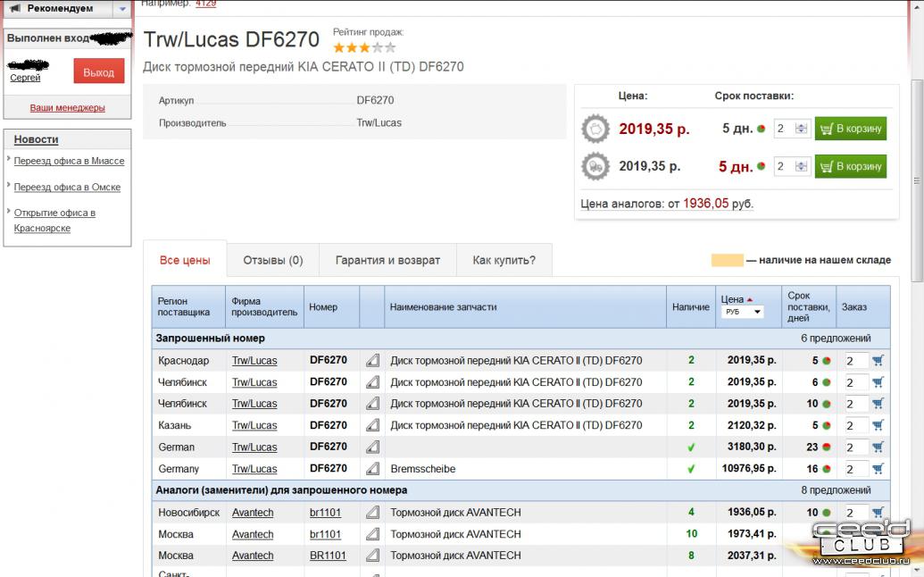Toggle sorting arrow next to Цена column
924x577 pixels.
[x=750, y=299]
